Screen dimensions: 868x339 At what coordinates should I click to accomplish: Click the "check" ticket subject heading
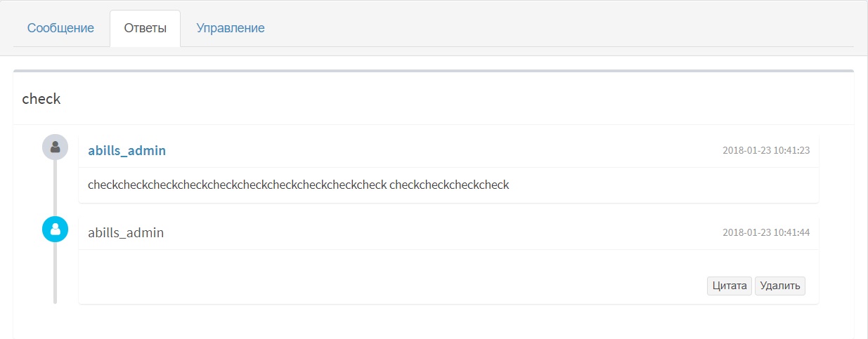tap(41, 99)
